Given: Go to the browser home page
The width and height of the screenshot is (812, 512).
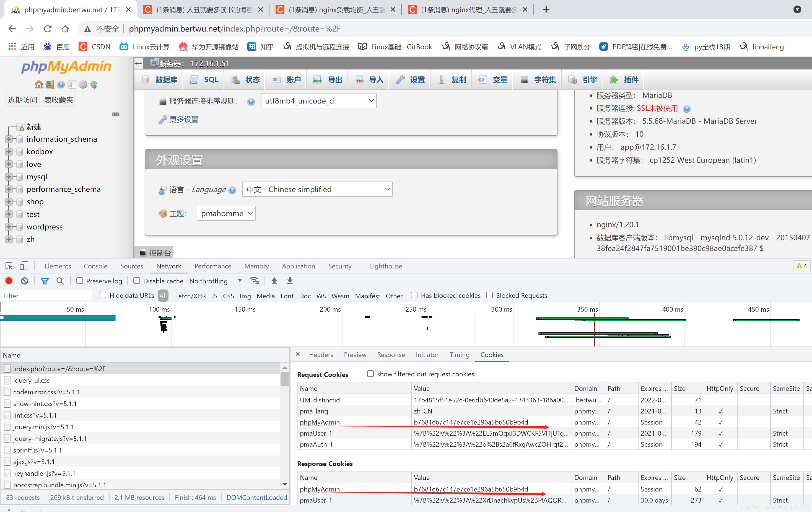Looking at the screenshot, I should click(x=65, y=29).
